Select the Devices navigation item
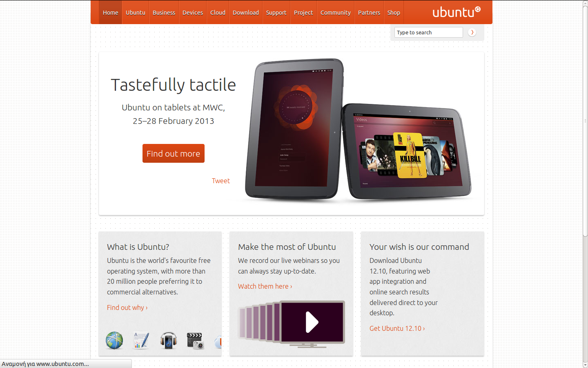Viewport: 588px width, 368px height. point(193,12)
